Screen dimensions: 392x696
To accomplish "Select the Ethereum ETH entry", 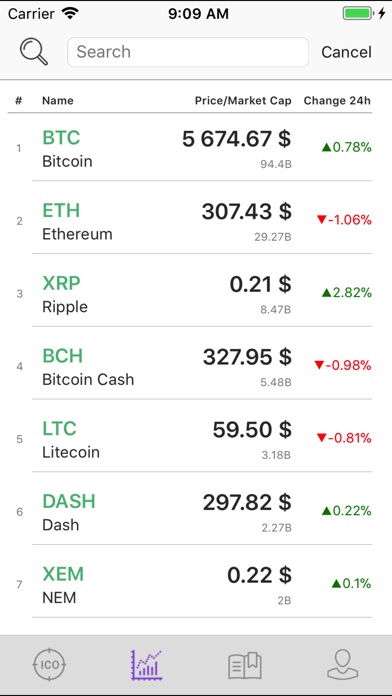I will coord(196,221).
